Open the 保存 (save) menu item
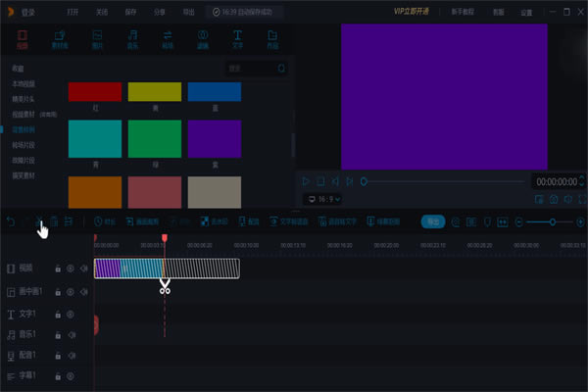The image size is (588, 392). [130, 11]
